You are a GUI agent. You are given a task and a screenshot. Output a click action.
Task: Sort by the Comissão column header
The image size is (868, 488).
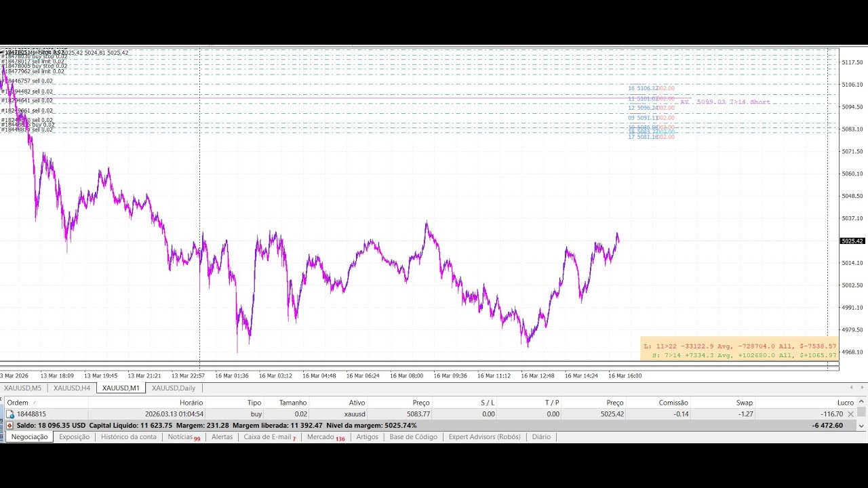click(673, 403)
